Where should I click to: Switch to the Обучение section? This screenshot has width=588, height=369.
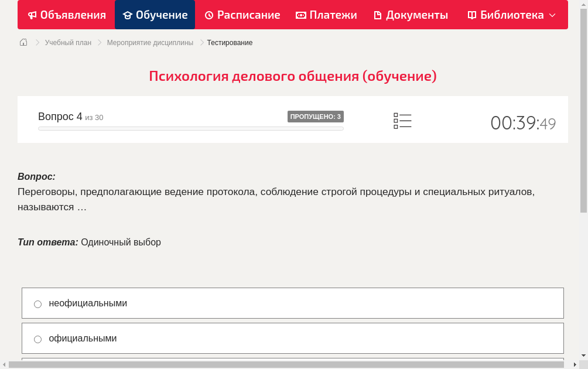[x=155, y=15]
